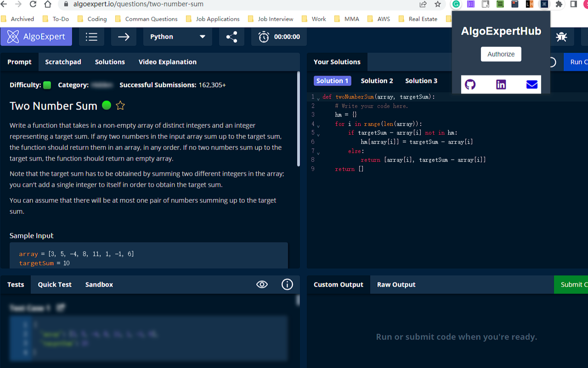The height and width of the screenshot is (368, 588).
Task: Go to next question arrow
Action: (x=124, y=37)
